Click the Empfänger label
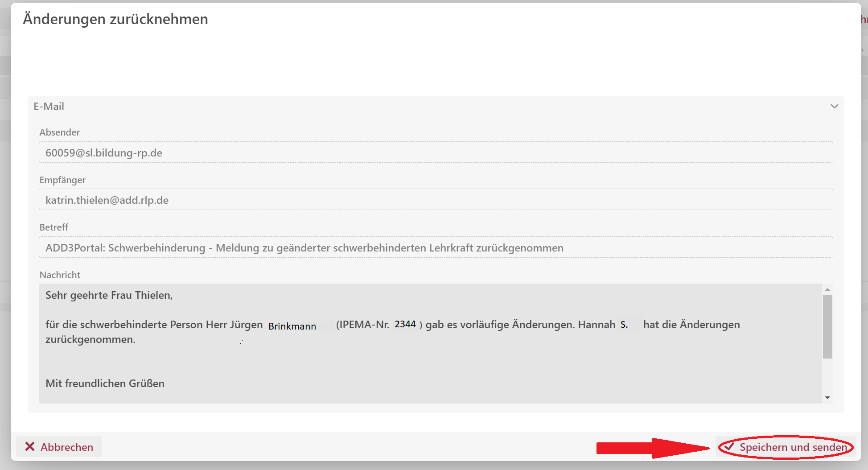The image size is (868, 470). tap(62, 180)
